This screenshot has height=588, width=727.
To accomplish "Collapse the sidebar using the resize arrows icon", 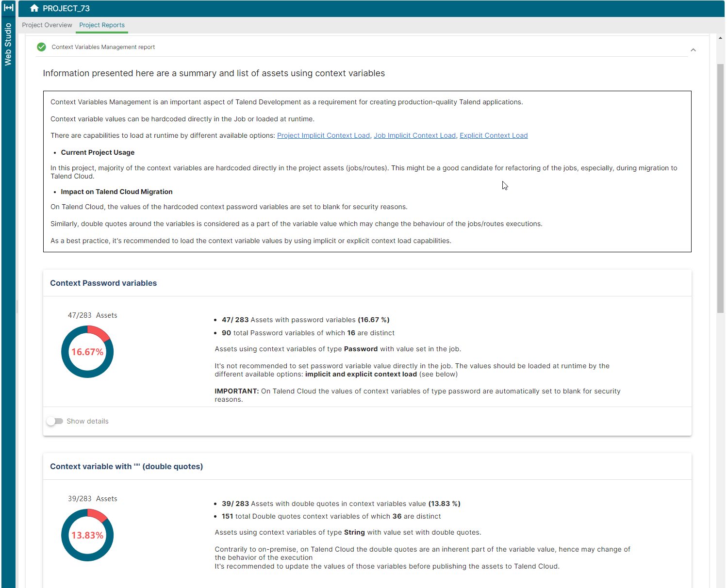I will tap(8, 8).
